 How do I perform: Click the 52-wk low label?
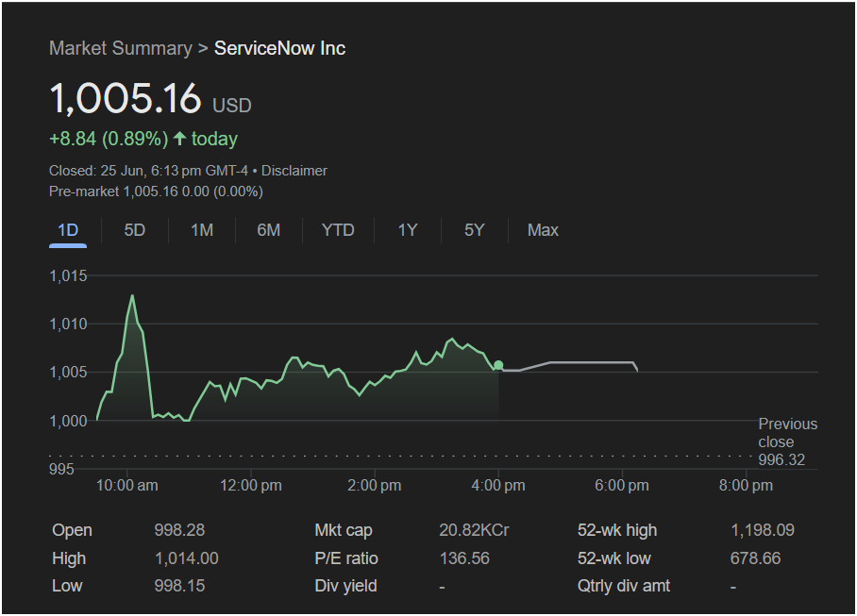click(614, 558)
